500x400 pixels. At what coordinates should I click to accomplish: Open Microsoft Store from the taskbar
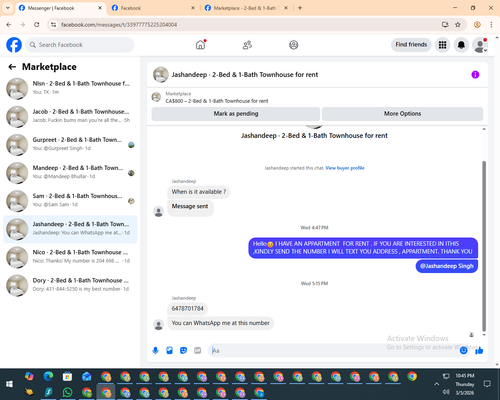pos(68,376)
